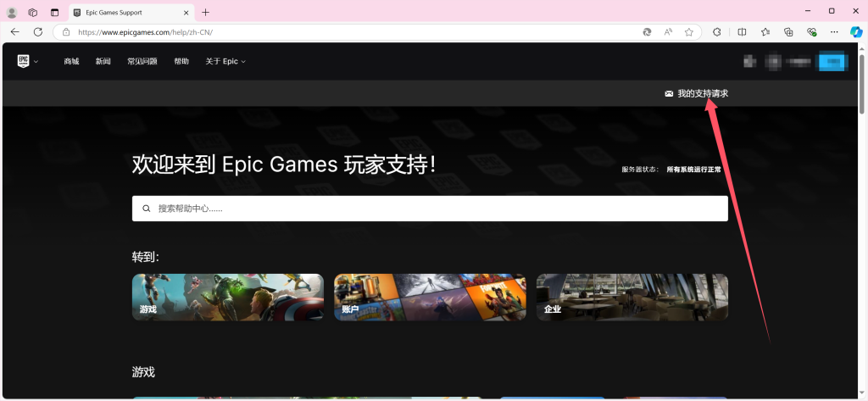Open the 商城 store menu item

point(71,62)
